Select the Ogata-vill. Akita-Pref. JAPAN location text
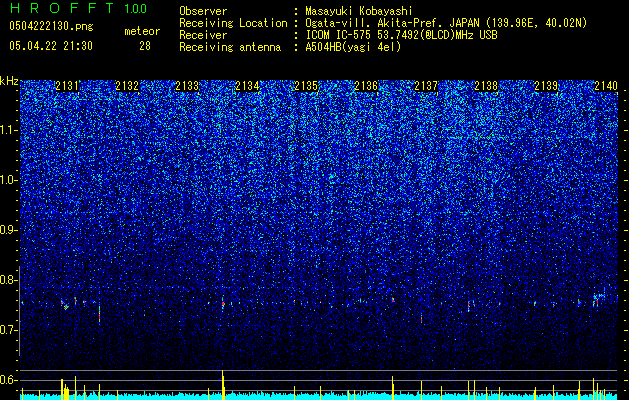 [446, 23]
